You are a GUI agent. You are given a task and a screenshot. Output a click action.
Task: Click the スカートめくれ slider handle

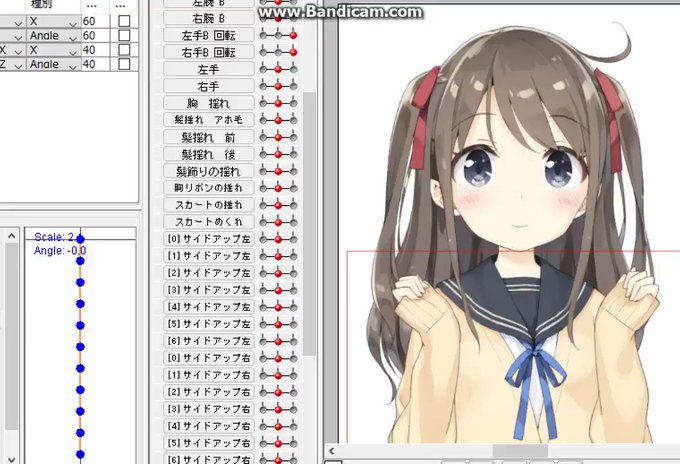click(278, 222)
